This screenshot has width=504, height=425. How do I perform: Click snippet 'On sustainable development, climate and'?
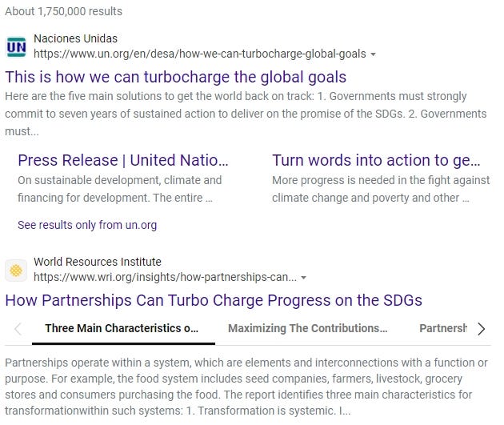click(x=119, y=189)
